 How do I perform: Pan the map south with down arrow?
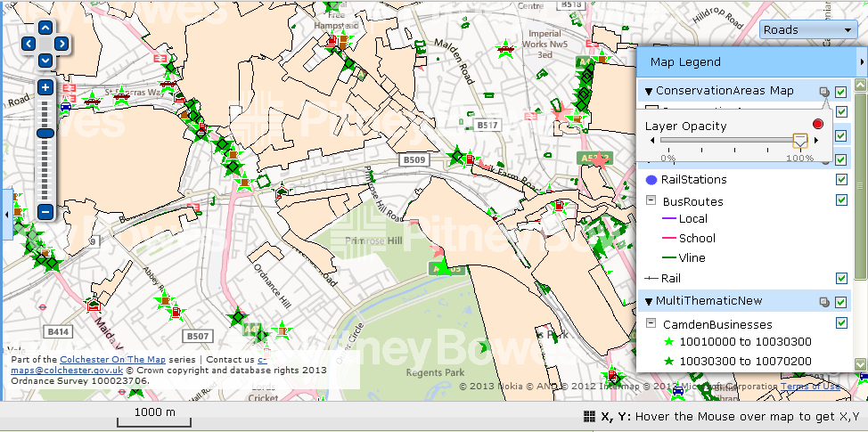point(45,59)
